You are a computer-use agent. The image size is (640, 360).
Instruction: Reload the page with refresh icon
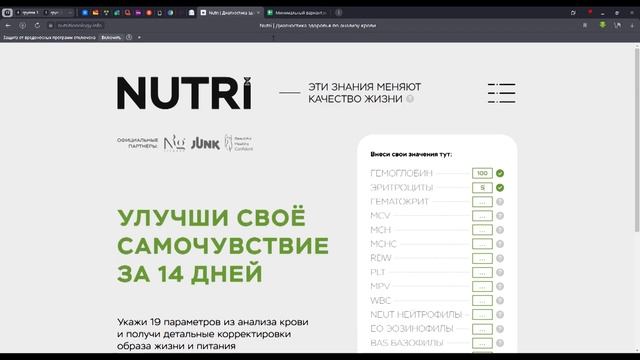[x=37, y=25]
